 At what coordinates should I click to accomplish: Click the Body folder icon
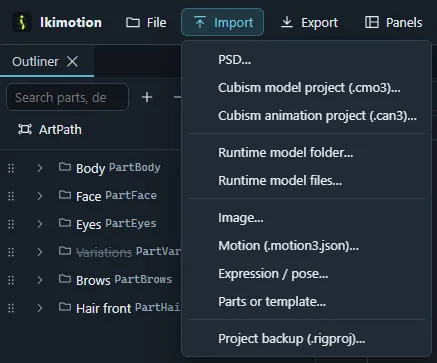tap(65, 166)
